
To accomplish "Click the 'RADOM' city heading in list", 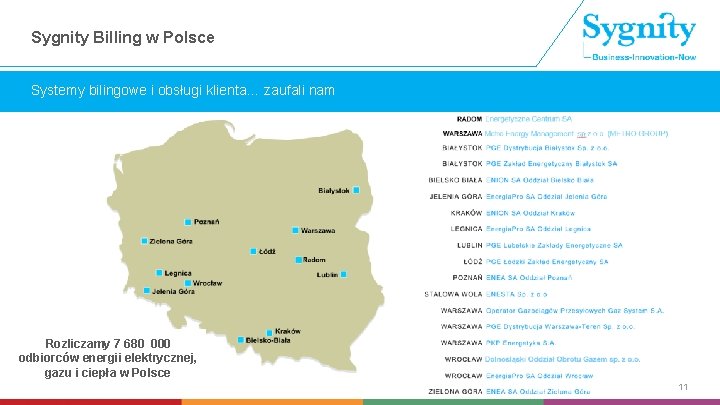I will click(x=469, y=119).
